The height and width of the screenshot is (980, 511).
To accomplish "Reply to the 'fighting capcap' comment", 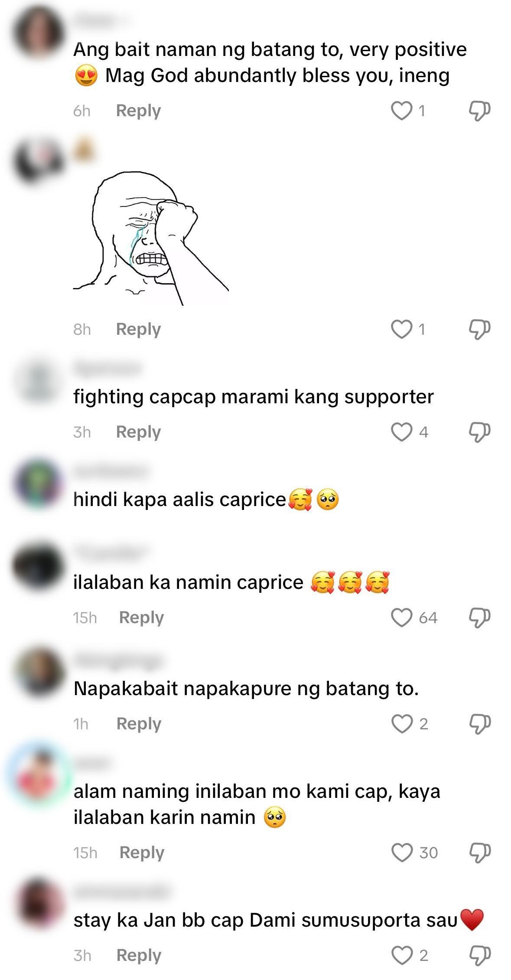I will (x=138, y=432).
